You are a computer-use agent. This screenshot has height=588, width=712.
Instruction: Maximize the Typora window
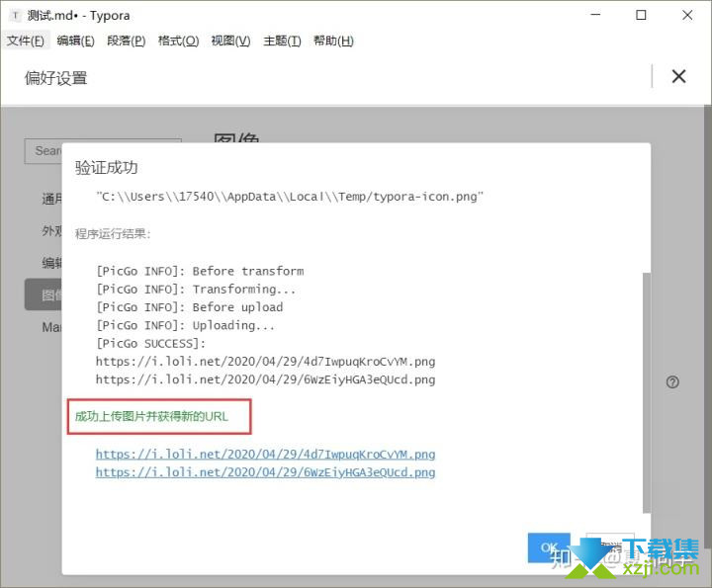coord(641,15)
